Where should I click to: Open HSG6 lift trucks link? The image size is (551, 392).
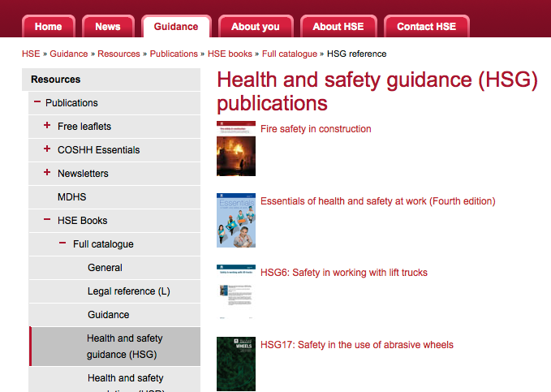click(x=344, y=273)
